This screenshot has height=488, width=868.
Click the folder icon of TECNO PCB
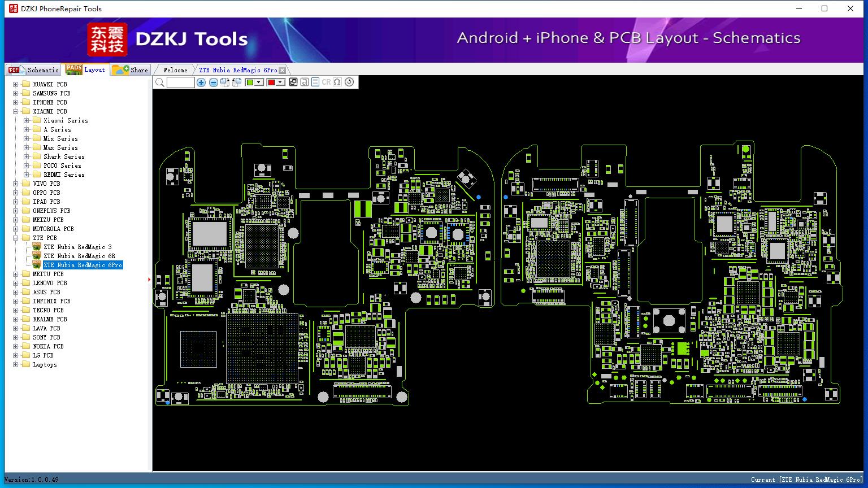pyautogui.click(x=25, y=310)
